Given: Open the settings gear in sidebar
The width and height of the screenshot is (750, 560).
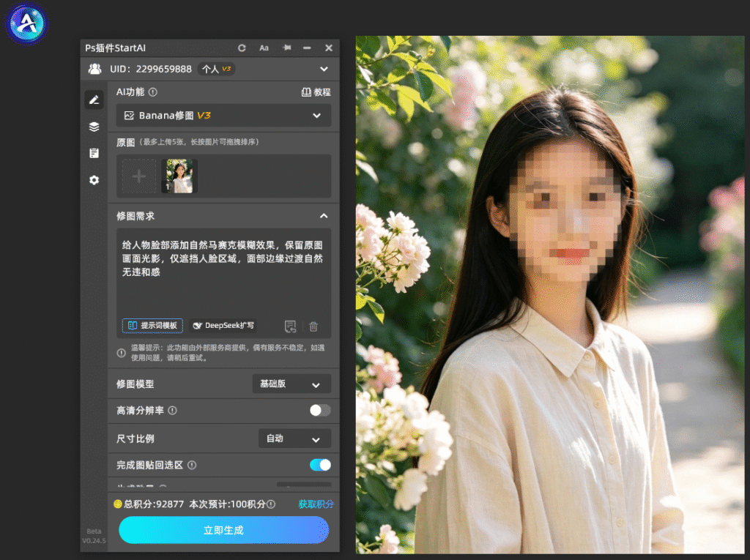Looking at the screenshot, I should [94, 180].
